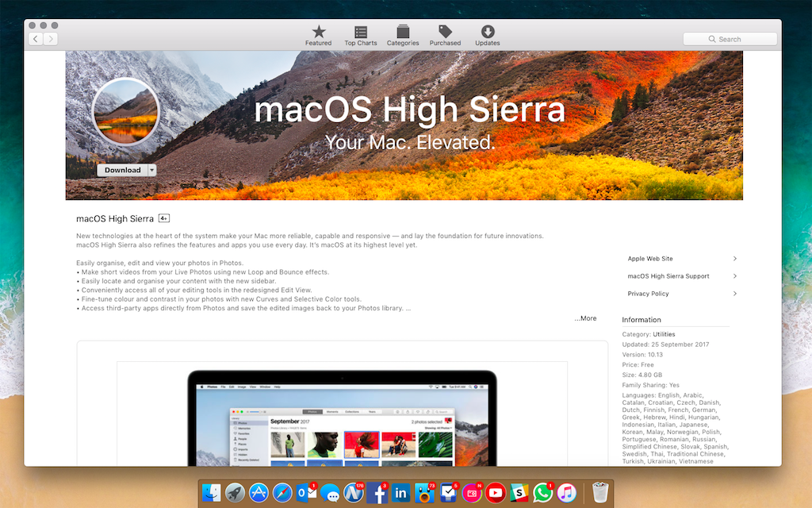Screen dimensions: 812x508
Task: Expand the Download button dropdown arrow
Action: [x=151, y=170]
